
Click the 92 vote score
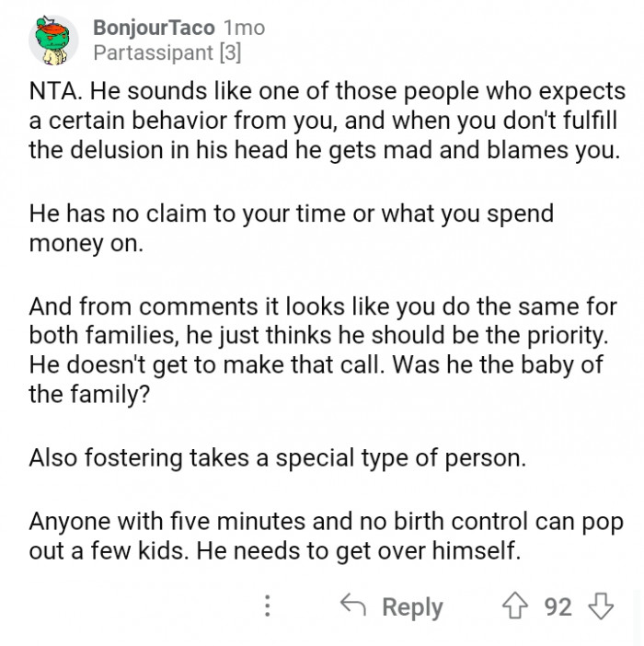tap(558, 607)
